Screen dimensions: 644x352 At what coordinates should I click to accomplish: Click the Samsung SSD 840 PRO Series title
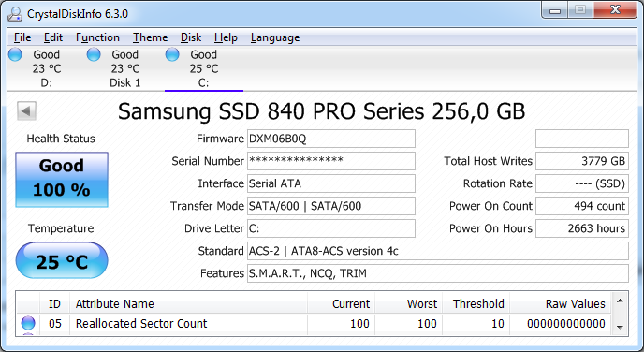point(322,110)
